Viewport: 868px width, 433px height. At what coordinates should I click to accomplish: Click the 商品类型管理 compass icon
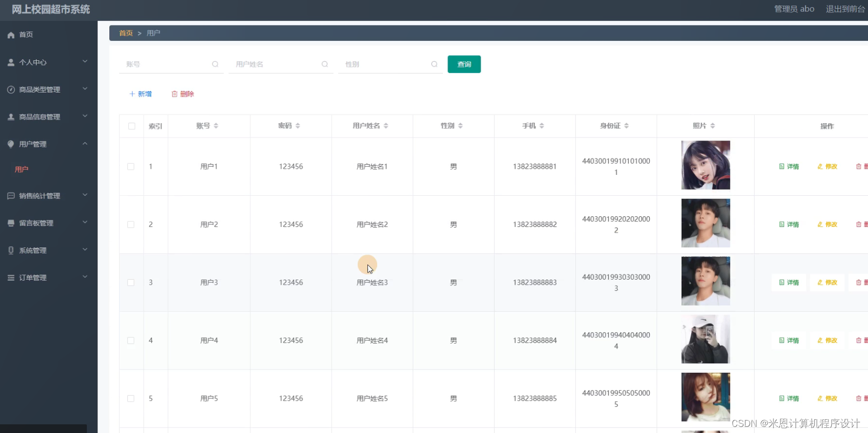(11, 89)
